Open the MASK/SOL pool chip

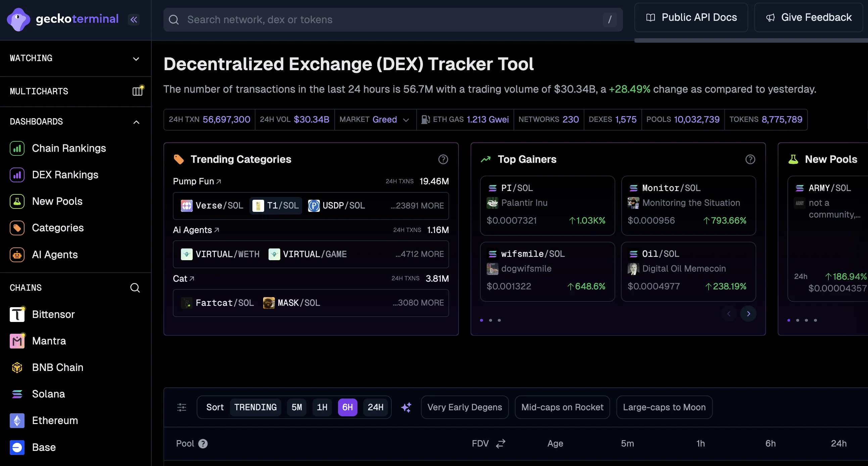[292, 303]
